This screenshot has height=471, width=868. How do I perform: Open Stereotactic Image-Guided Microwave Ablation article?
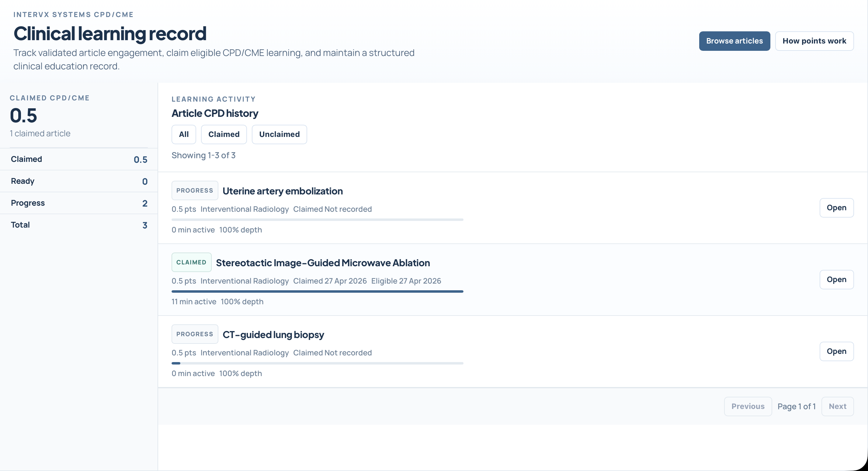point(836,280)
